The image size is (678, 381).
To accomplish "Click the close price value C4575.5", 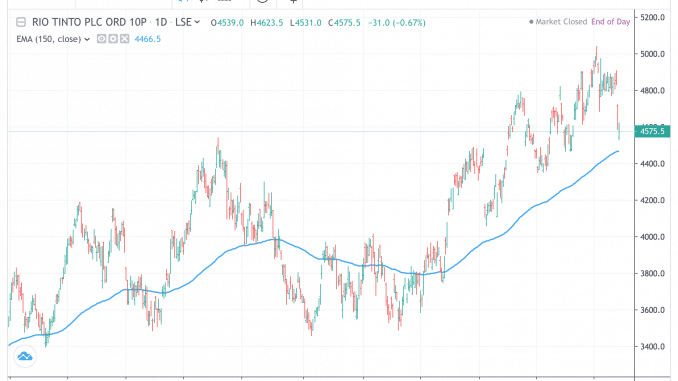I will [x=344, y=22].
